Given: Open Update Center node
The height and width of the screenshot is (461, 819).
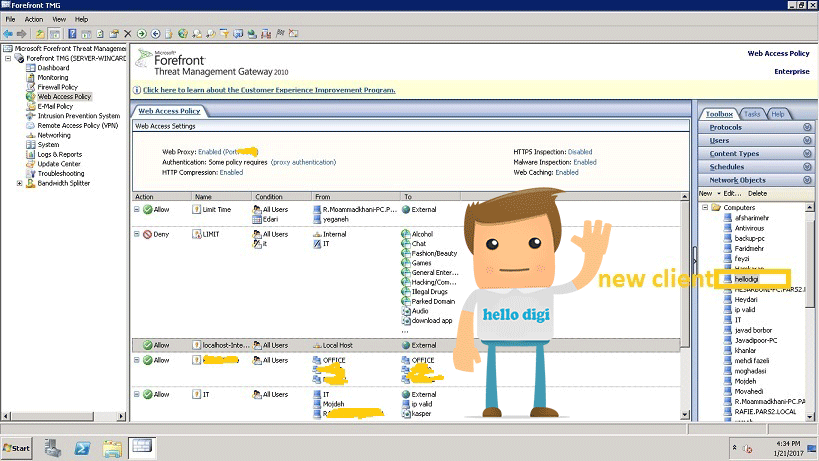Looking at the screenshot, I should pyautogui.click(x=58, y=164).
